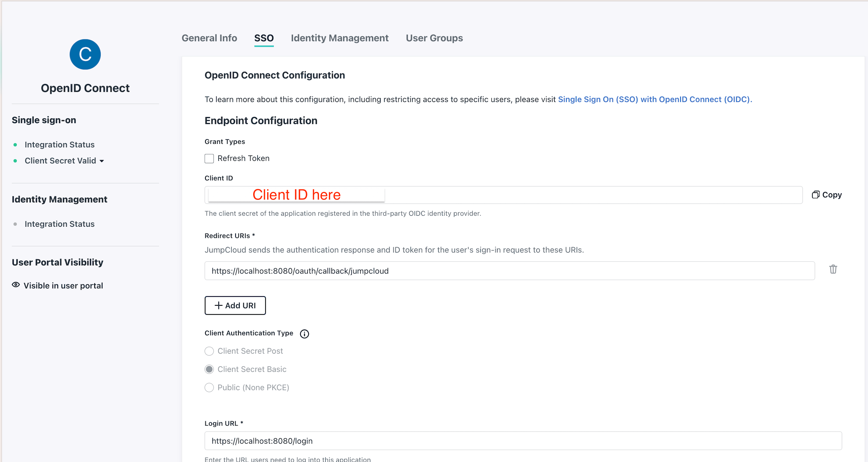Click the eye icon for user portal visibility
The image size is (868, 462).
tap(16, 285)
